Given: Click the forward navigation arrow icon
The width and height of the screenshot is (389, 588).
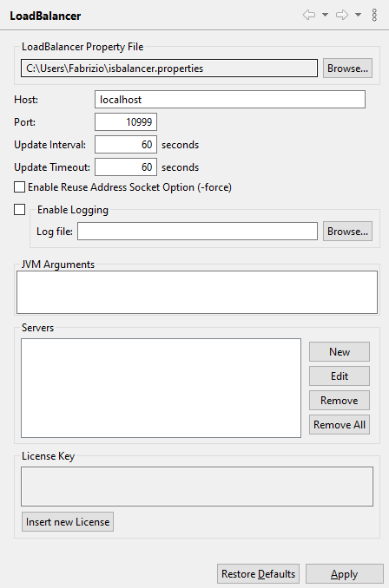Looking at the screenshot, I should tap(342, 15).
